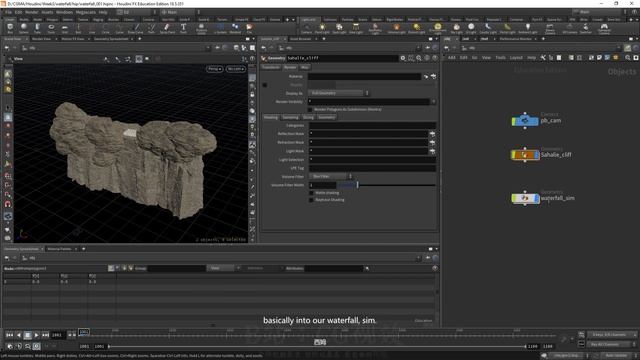Viewport: 640px width, 360px height.
Task: Select the Sphere shelf tool
Action: point(24,28)
